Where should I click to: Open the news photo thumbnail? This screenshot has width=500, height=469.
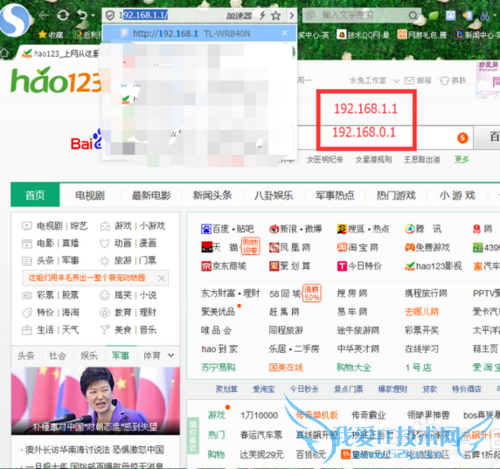95,401
